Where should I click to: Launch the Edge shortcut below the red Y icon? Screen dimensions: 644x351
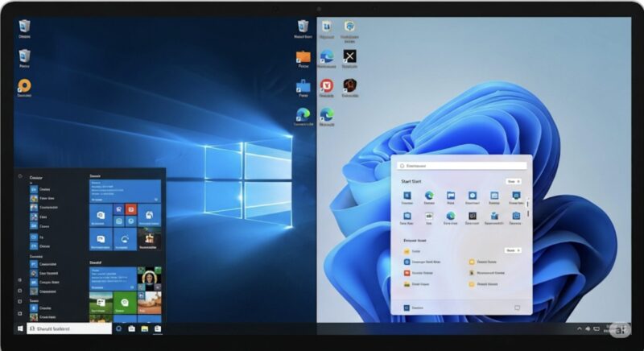[327, 114]
